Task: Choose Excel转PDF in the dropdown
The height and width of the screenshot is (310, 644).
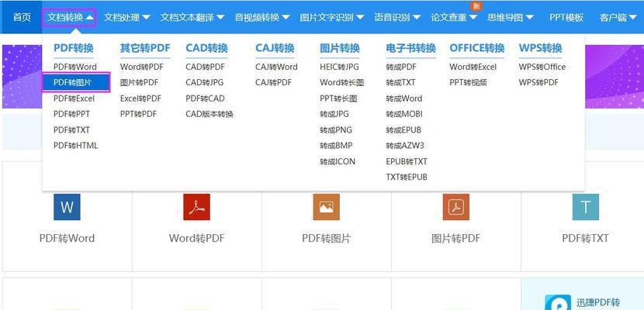Action: point(140,98)
